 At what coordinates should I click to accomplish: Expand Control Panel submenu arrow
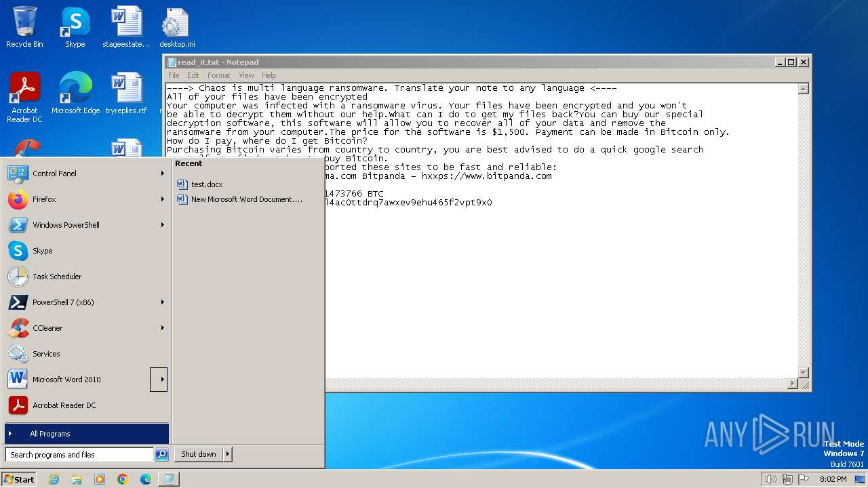pos(162,174)
